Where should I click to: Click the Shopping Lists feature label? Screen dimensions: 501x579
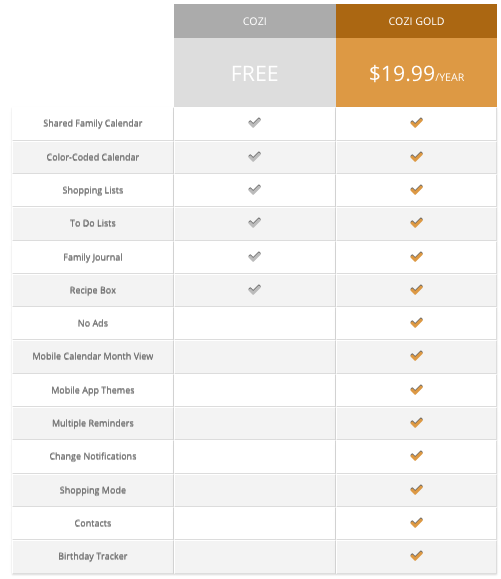tap(93, 191)
